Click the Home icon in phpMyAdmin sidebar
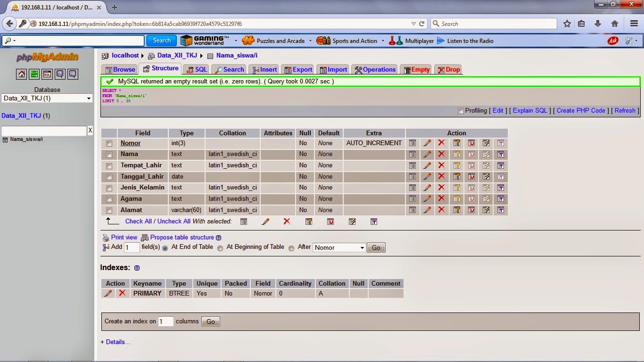Screen dimensions: 644x362 pyautogui.click(x=21, y=74)
